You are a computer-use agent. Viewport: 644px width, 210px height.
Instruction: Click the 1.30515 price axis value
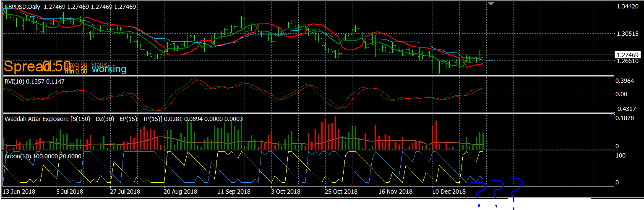pos(628,34)
